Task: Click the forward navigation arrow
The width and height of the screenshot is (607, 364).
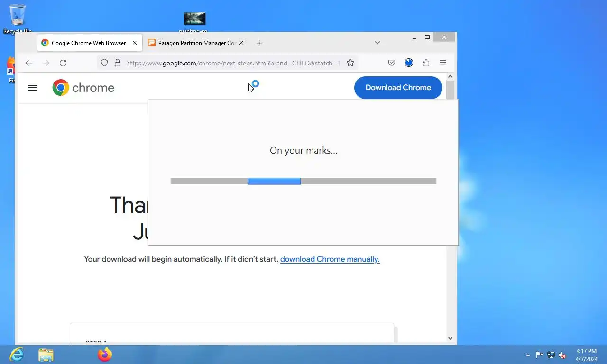Action: (46, 63)
